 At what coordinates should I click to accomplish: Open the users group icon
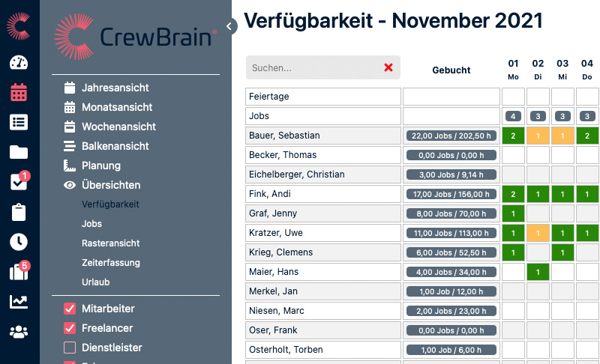[19, 330]
